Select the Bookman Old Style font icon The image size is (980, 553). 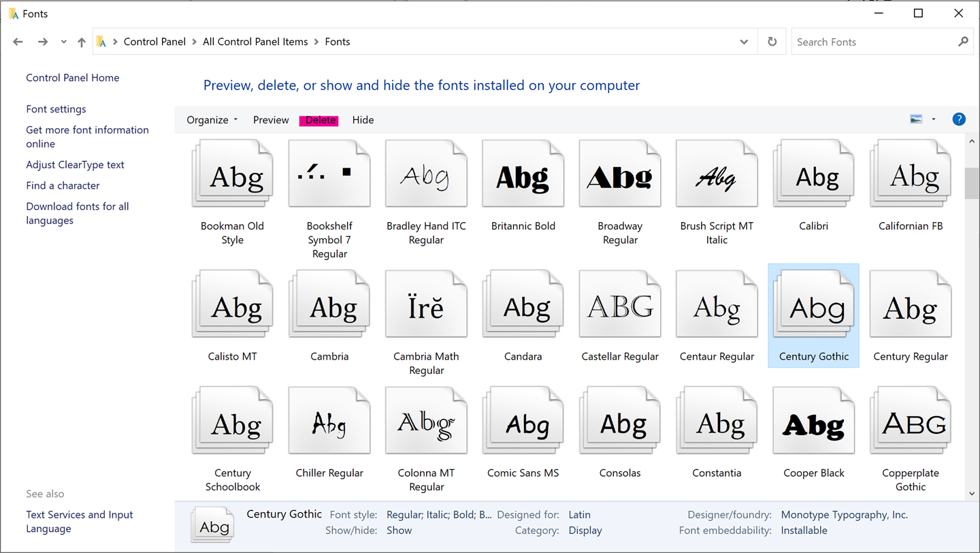(232, 173)
